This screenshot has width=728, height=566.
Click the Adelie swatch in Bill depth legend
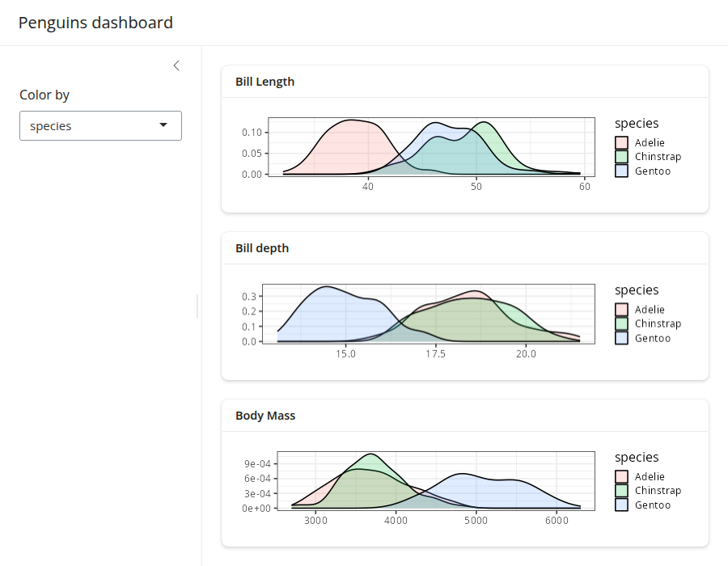click(x=621, y=310)
